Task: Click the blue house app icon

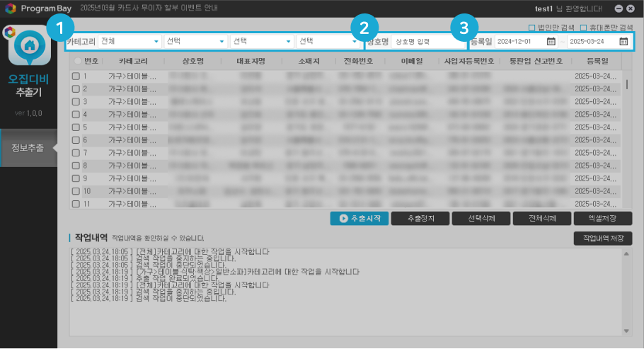Action: (29, 46)
